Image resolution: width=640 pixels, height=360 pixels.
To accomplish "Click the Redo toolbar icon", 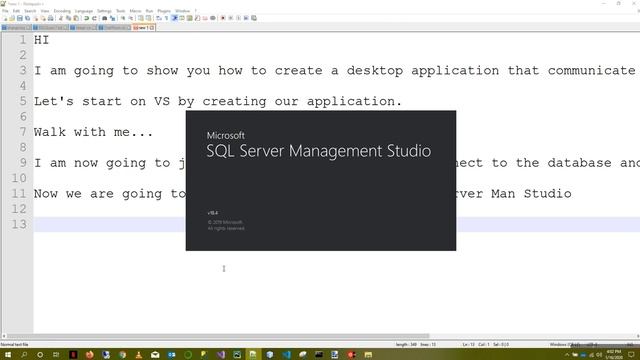I will coord(94,18).
